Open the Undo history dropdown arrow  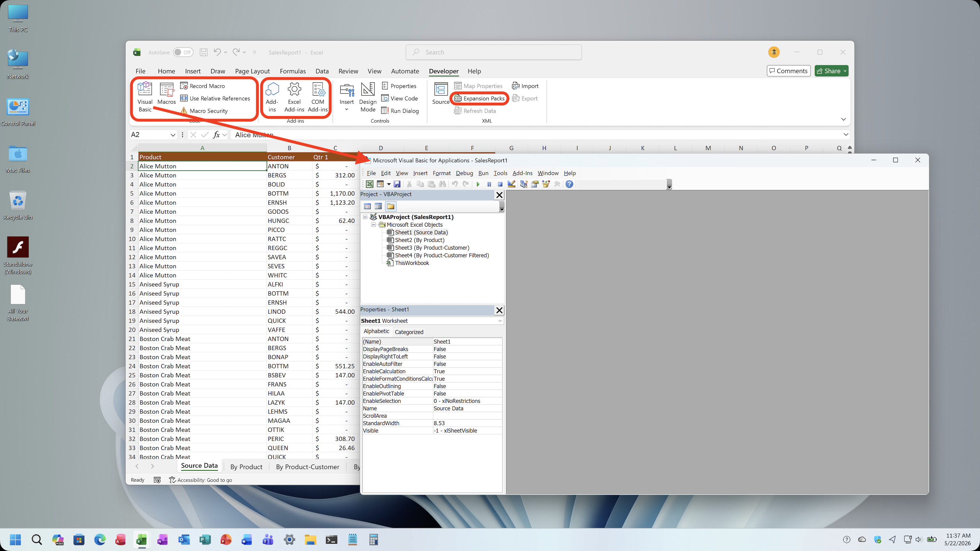point(225,53)
